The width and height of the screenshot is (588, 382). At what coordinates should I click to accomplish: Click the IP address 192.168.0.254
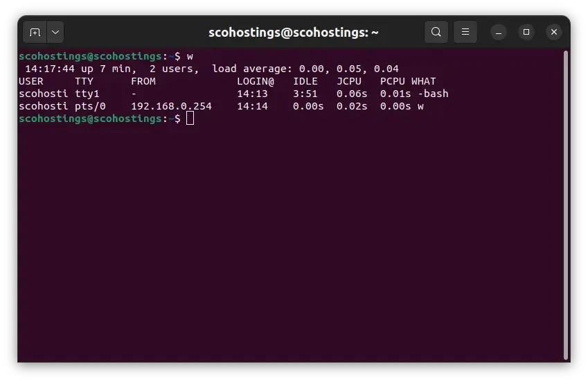[171, 106]
